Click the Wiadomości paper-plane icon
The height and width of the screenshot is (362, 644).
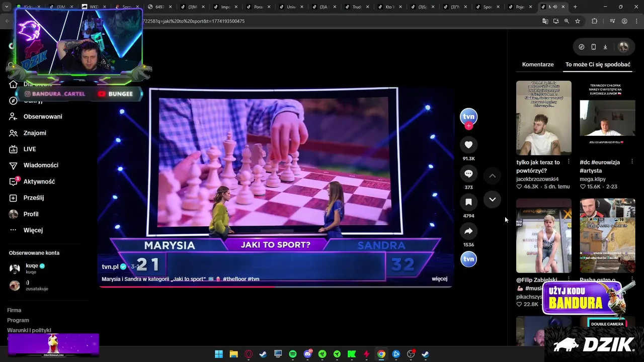[14, 165]
